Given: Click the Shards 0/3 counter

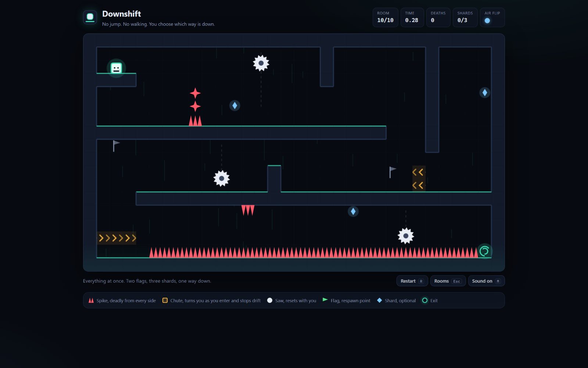Looking at the screenshot, I should [x=465, y=17].
